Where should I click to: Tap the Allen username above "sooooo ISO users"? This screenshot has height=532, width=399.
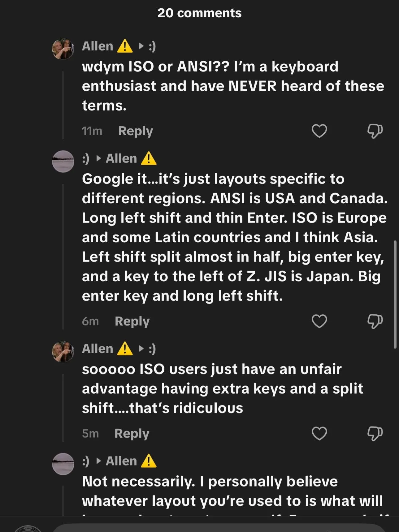click(98, 349)
